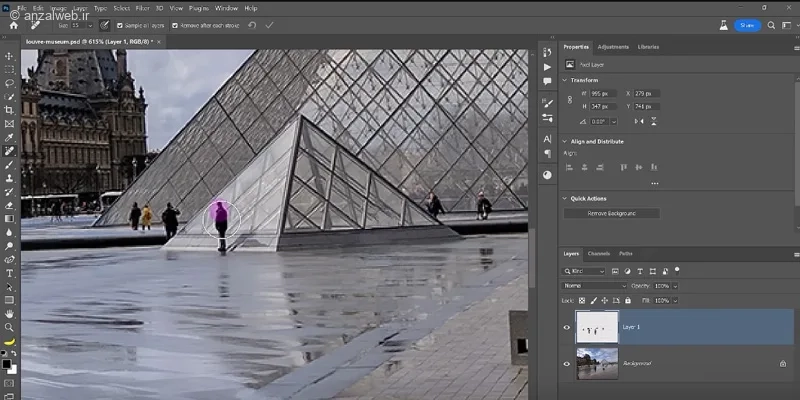Open the Character panel icon

click(547, 139)
